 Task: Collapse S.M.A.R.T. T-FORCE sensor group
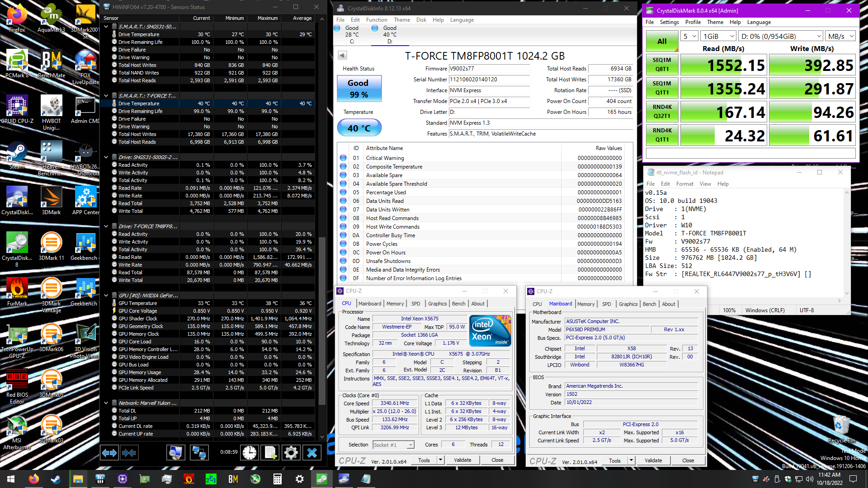(x=106, y=96)
